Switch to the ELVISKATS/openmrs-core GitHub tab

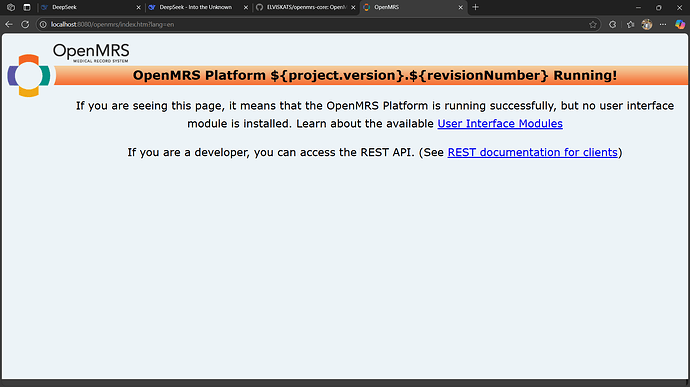click(305, 7)
